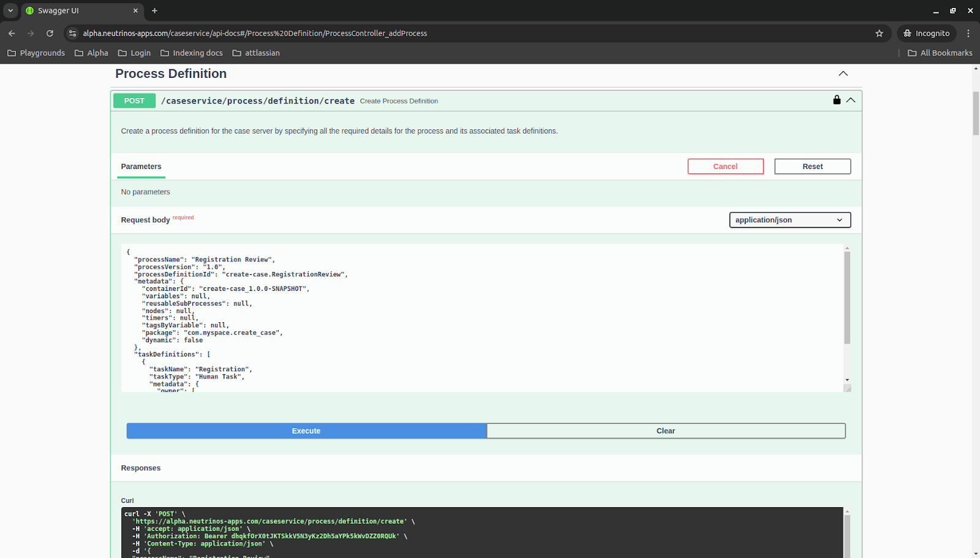This screenshot has width=980, height=558.
Task: Open the Alpha bookmark folder
Action: [x=91, y=53]
